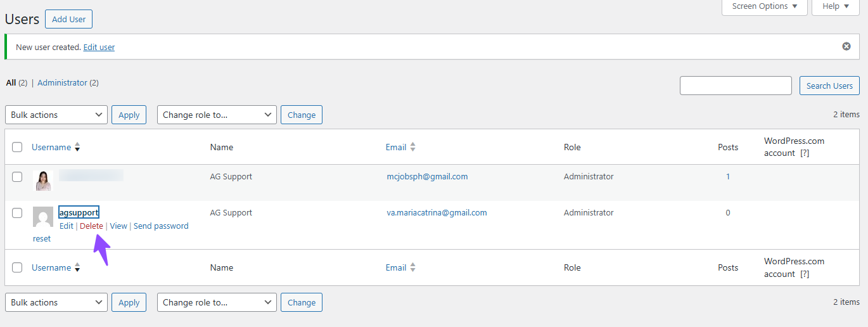This screenshot has width=868, height=327.
Task: Click the user search input field
Action: [736, 86]
